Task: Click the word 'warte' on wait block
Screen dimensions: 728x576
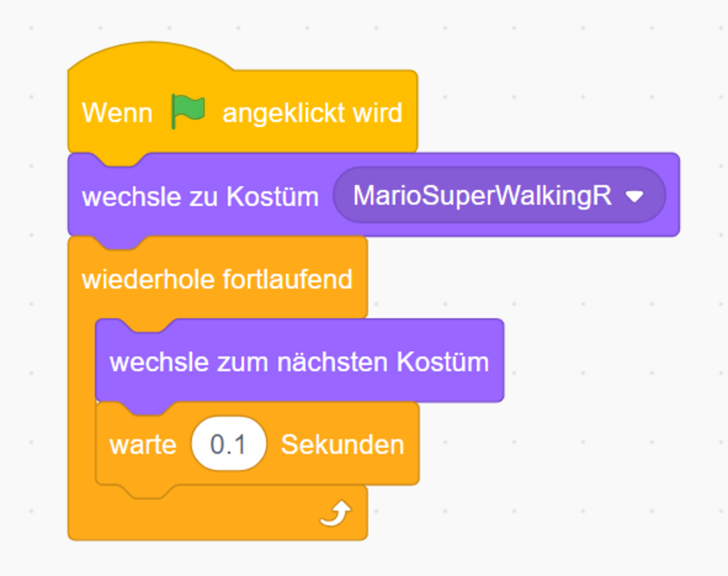Action: tap(143, 445)
